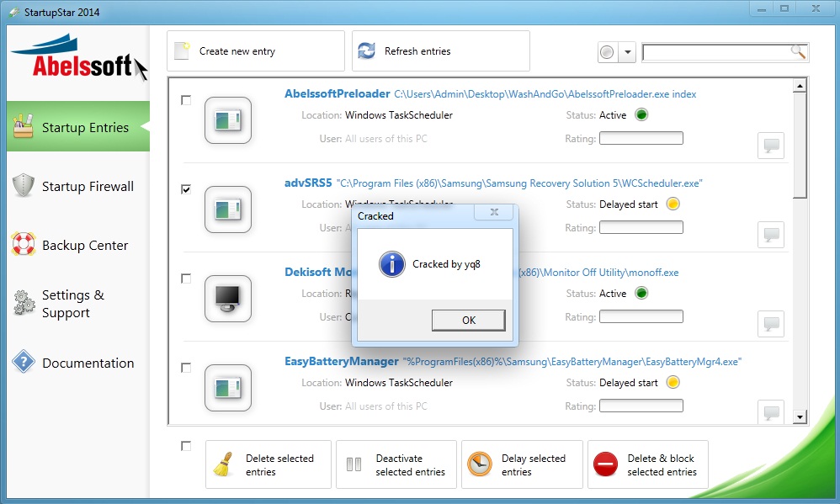Viewport: 840px width, 504px height.
Task: Click OK in the Cracked dialog
Action: click(x=468, y=320)
